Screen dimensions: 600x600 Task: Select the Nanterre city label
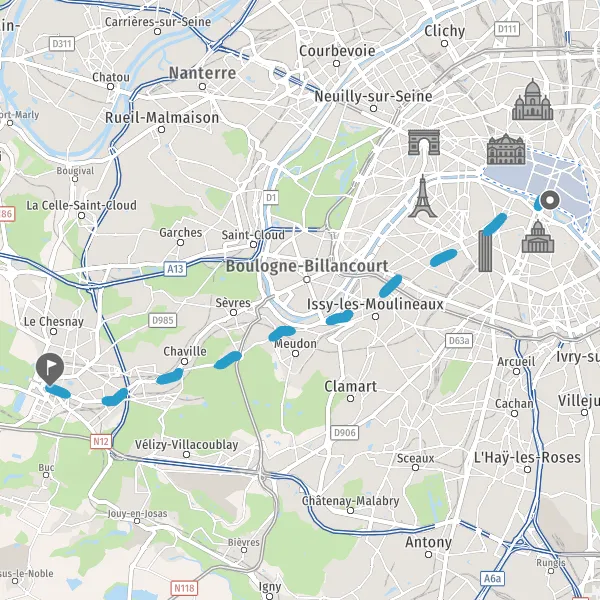tap(202, 73)
